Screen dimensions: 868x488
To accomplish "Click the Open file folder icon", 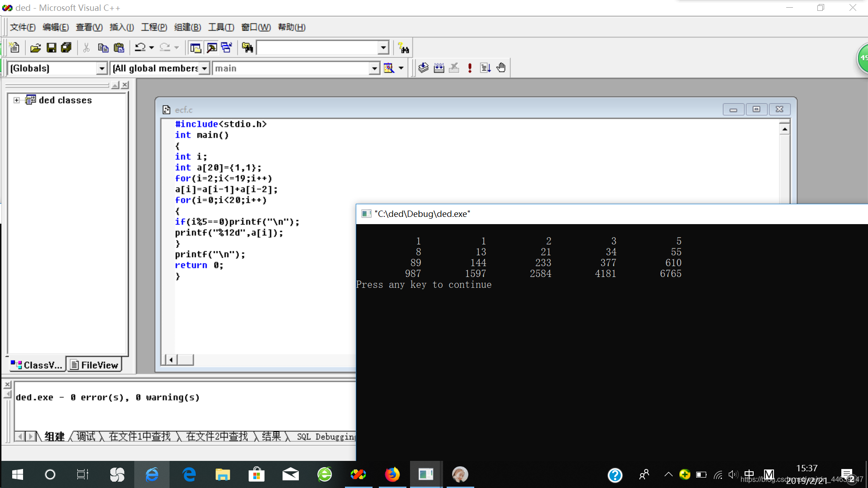I will (x=35, y=47).
